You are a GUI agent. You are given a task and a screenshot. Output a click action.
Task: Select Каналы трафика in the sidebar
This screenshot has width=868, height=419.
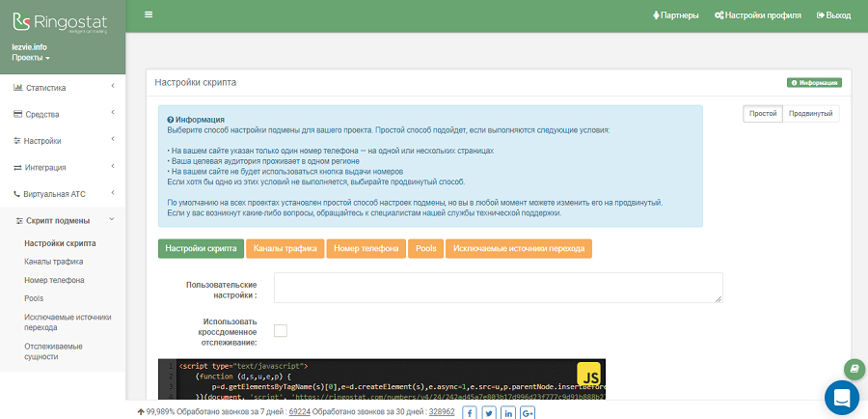tap(54, 262)
